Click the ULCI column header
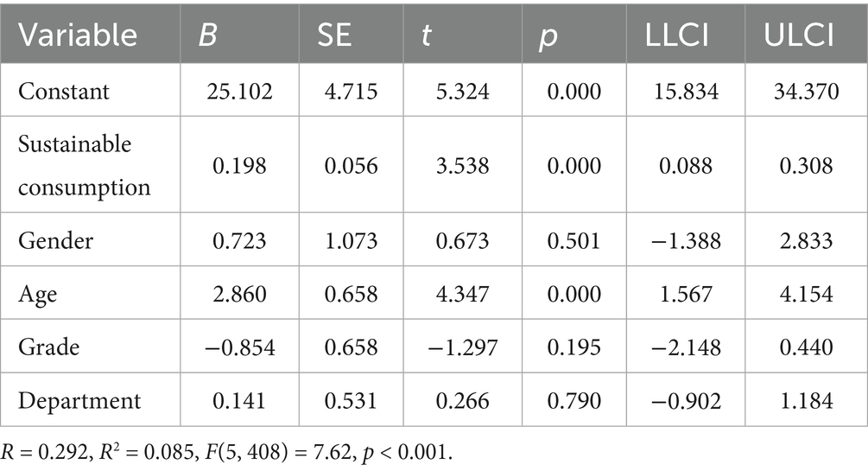Screen dimensions: 868x471 click(798, 35)
